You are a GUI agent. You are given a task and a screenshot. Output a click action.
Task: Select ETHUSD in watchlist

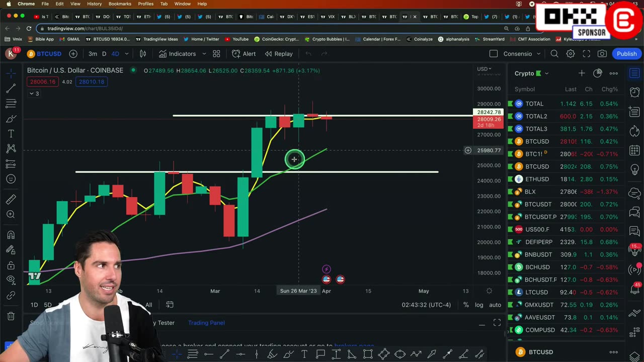[566, 179]
